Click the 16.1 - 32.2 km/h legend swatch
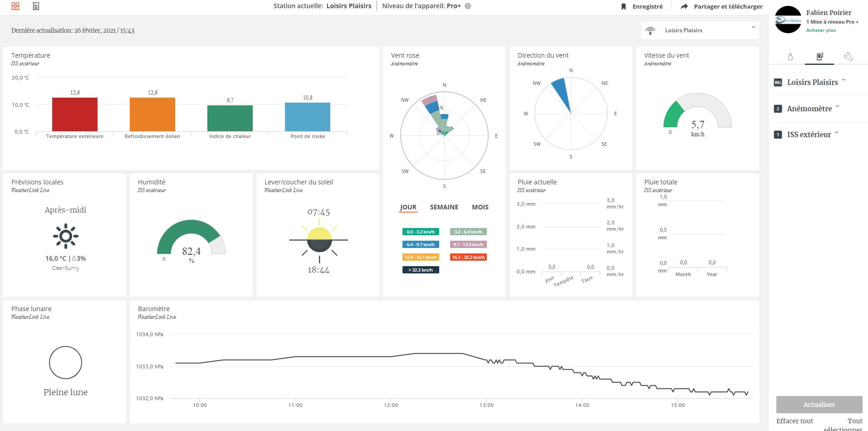This screenshot has height=431, width=868. coord(468,257)
